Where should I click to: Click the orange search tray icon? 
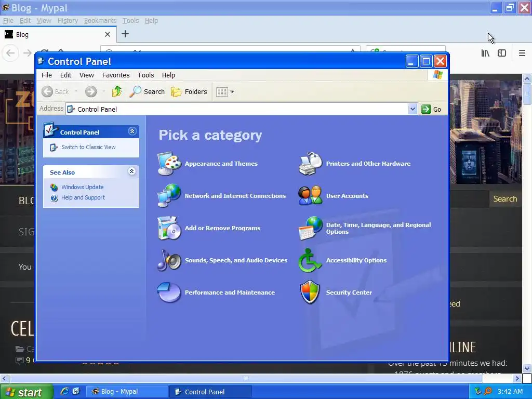(x=488, y=391)
